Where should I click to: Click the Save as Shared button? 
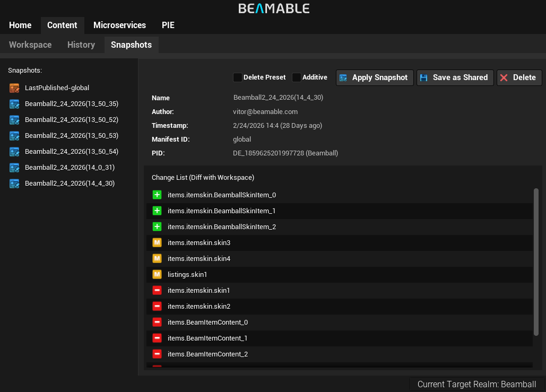click(455, 77)
